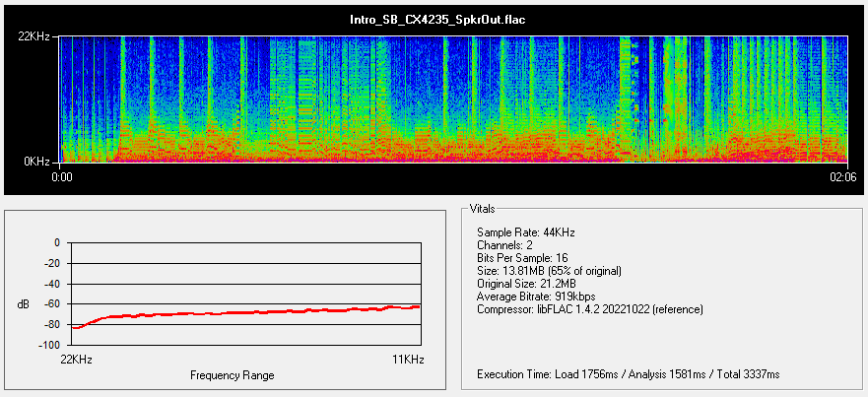Select the Sample Rate: 44KHz line
This screenshot has height=397, width=868.
click(525, 232)
